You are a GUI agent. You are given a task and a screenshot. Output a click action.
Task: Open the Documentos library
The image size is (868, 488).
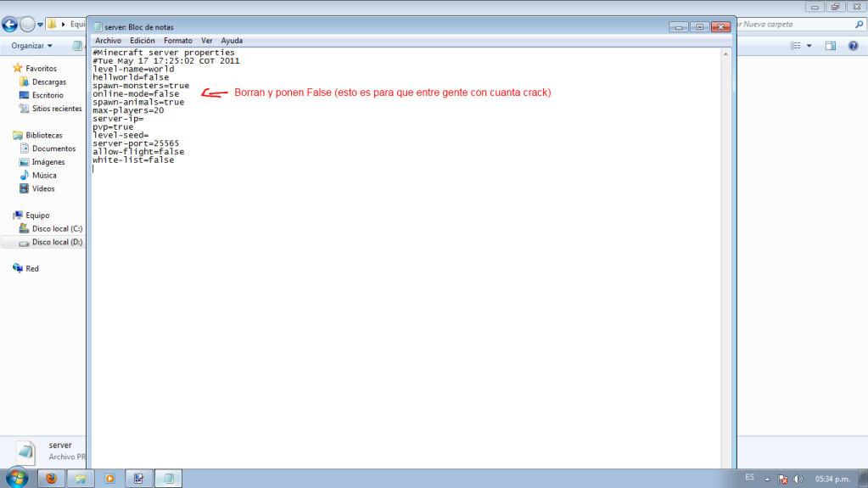click(x=53, y=149)
